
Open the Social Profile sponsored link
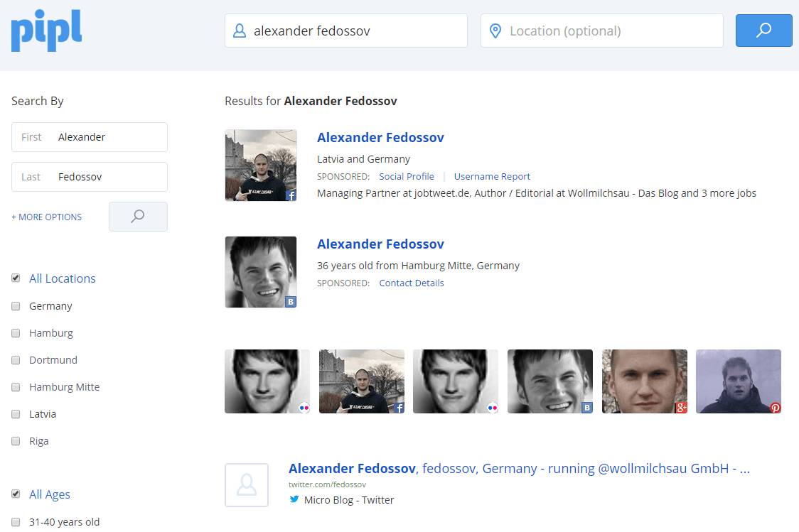[407, 176]
